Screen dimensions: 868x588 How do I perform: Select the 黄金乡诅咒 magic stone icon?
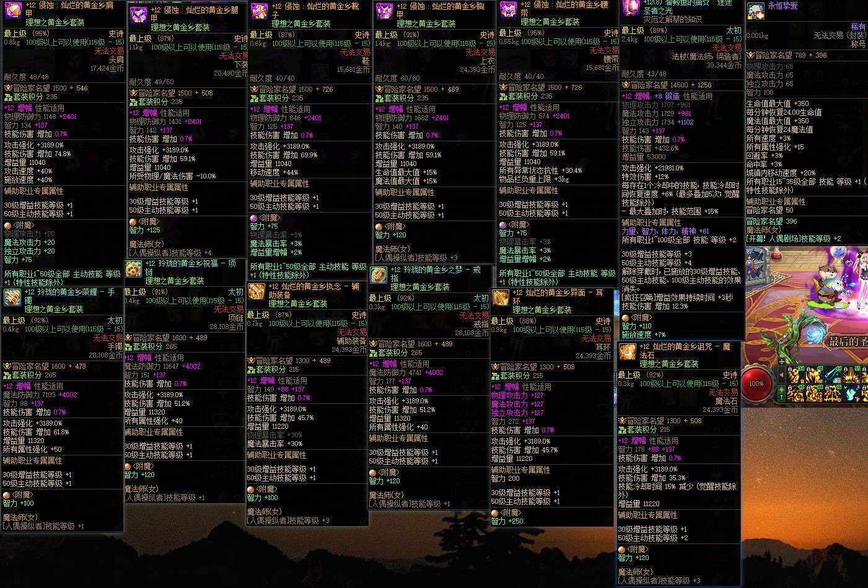click(x=628, y=352)
